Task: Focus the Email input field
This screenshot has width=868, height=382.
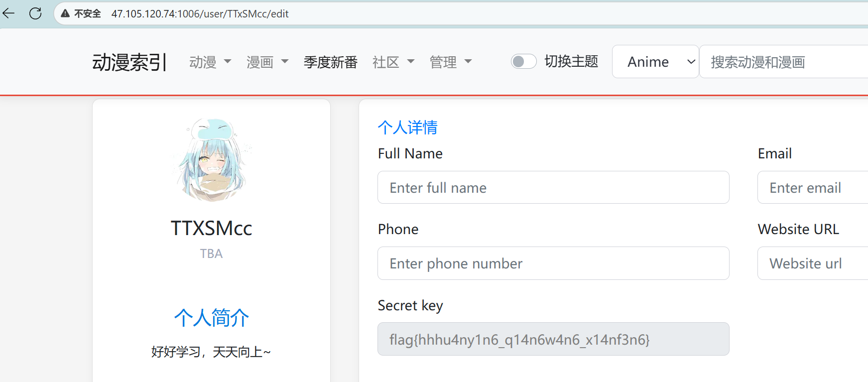Action: click(813, 187)
